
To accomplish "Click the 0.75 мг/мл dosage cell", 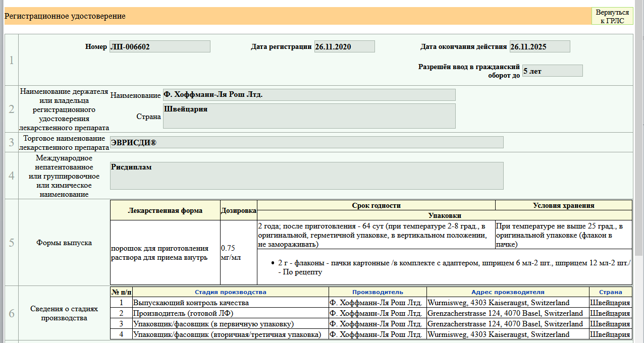I will (x=238, y=253).
